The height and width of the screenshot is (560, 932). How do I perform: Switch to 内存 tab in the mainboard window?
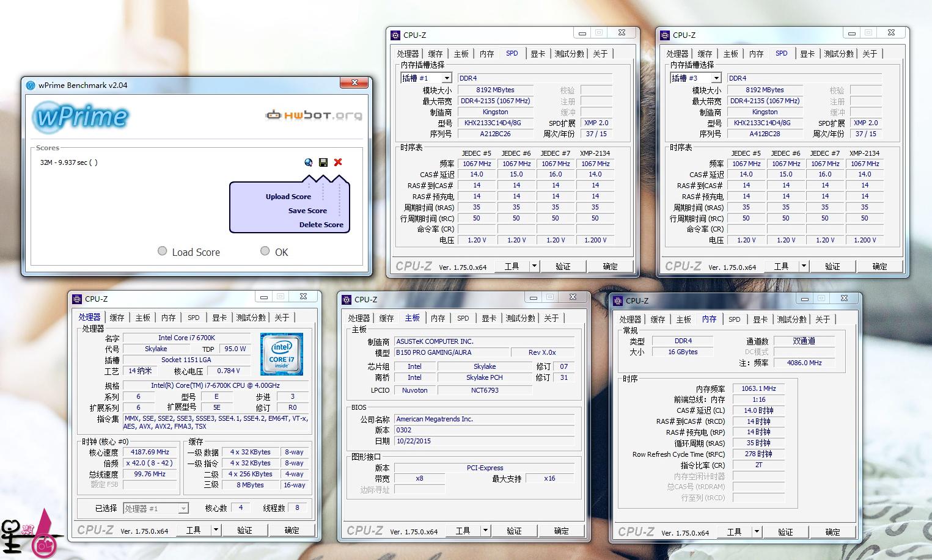pos(438,318)
